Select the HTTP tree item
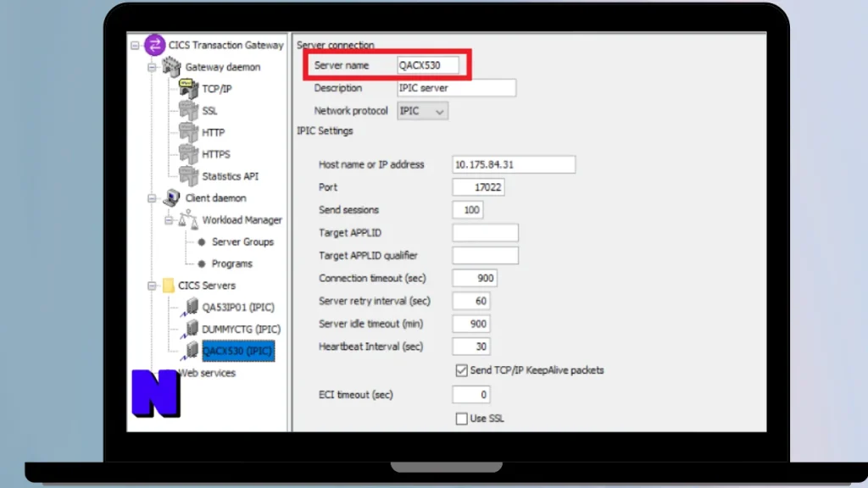This screenshot has width=868, height=488. click(x=213, y=133)
